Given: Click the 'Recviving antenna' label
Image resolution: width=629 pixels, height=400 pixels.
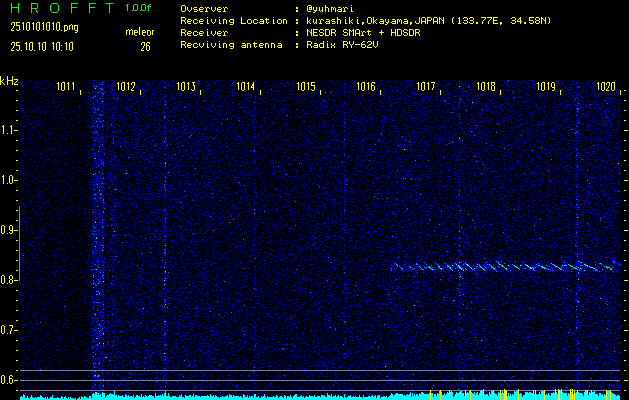Looking at the screenshot, I should coord(231,45).
